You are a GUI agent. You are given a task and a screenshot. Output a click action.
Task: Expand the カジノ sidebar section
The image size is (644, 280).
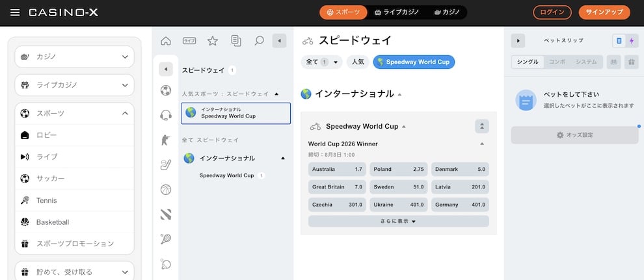pos(74,57)
